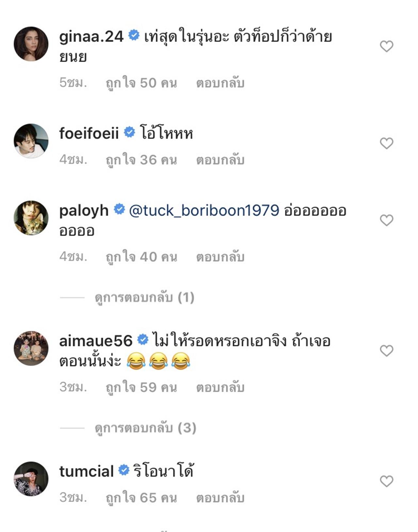Viewport: 418px width, 532px height.
Task: Open the @tuck_boriboon1979 mention
Action: (204, 210)
